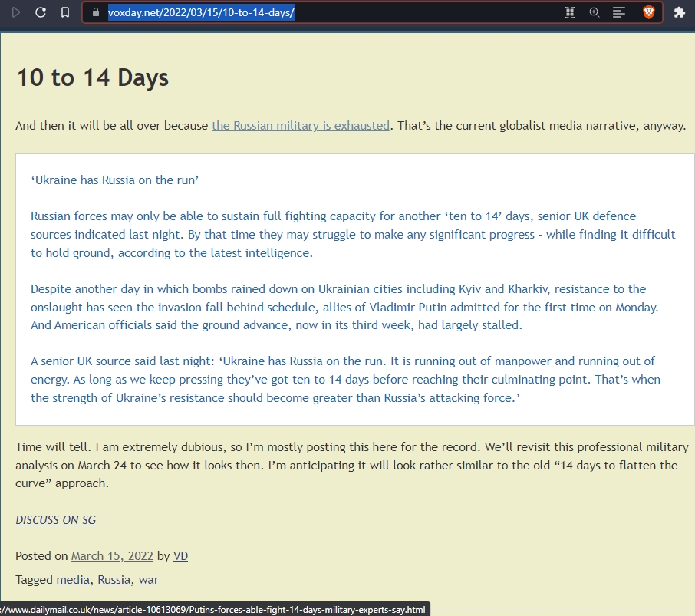Viewport: 695px width, 616px height.
Task: Open the 'war' tag link
Action: coord(149,580)
